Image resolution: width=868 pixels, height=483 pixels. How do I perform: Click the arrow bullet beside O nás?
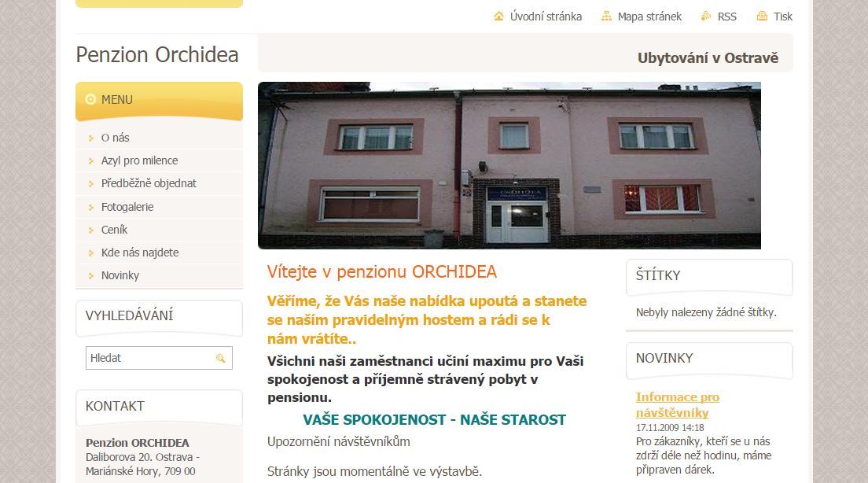tap(90, 138)
